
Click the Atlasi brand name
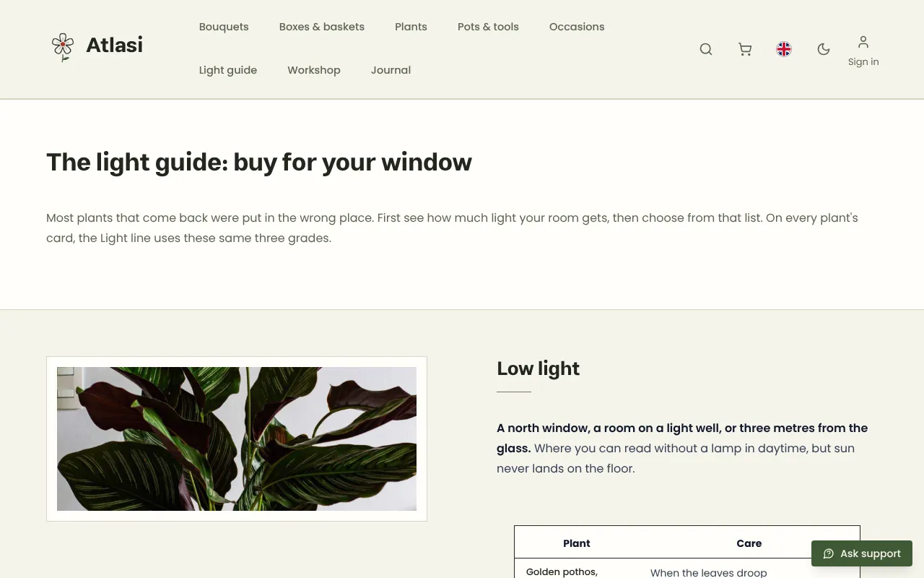point(114,45)
